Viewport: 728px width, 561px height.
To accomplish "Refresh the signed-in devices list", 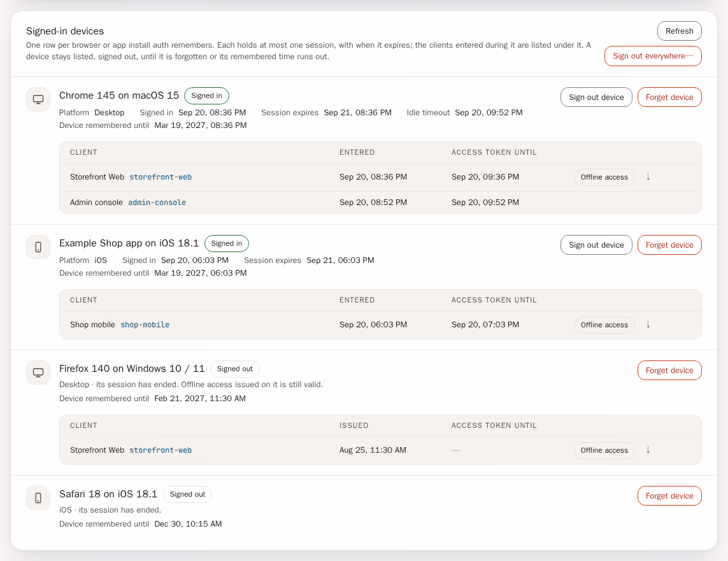I will 679,31.
